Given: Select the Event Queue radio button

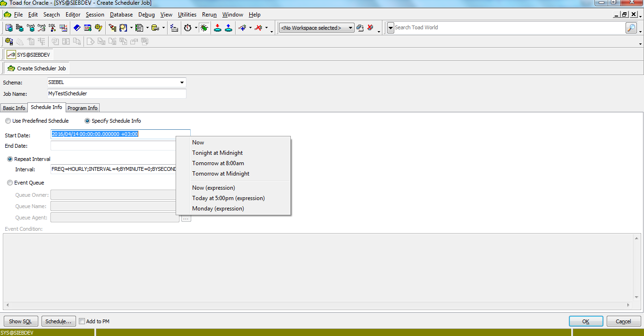Looking at the screenshot, I should coord(10,182).
